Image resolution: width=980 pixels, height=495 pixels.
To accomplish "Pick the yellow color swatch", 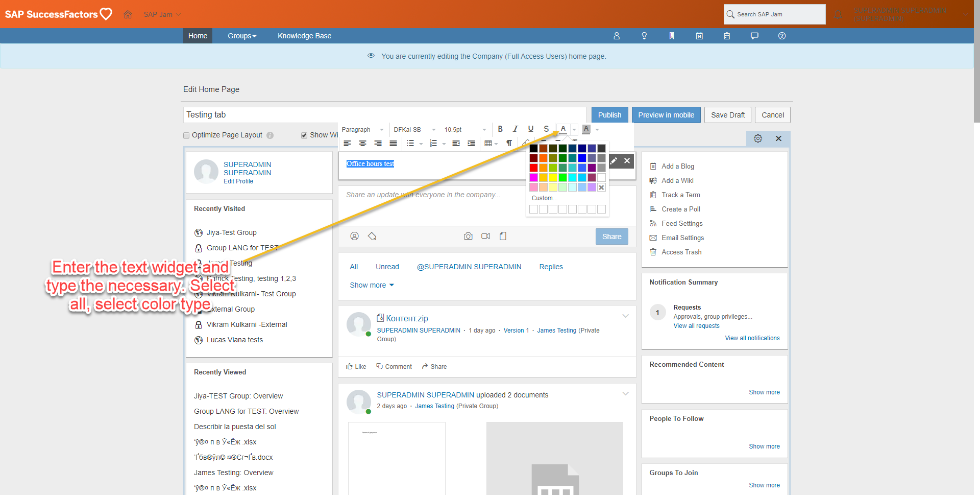I will 553,177.
